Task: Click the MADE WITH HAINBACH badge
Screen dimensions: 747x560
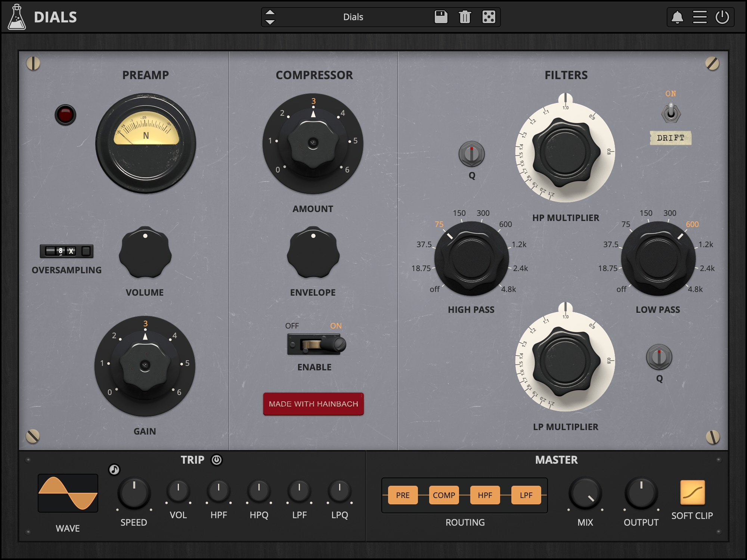Action: (x=313, y=404)
